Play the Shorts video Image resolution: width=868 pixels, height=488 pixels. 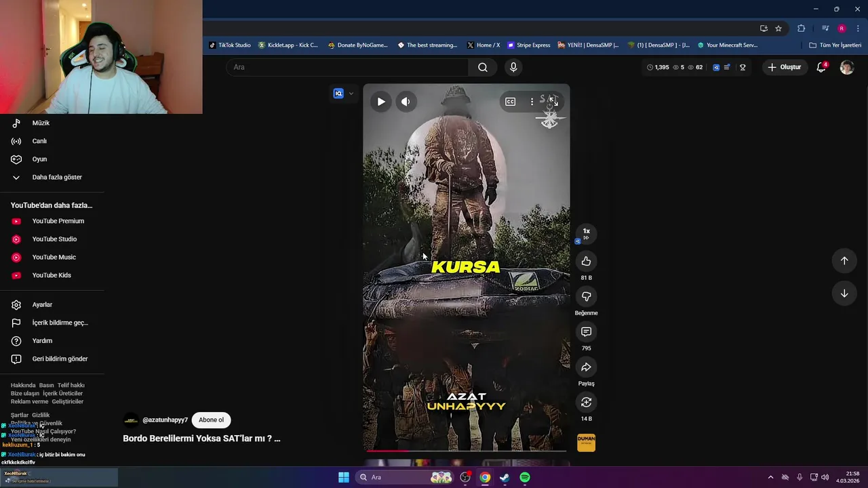[381, 102]
